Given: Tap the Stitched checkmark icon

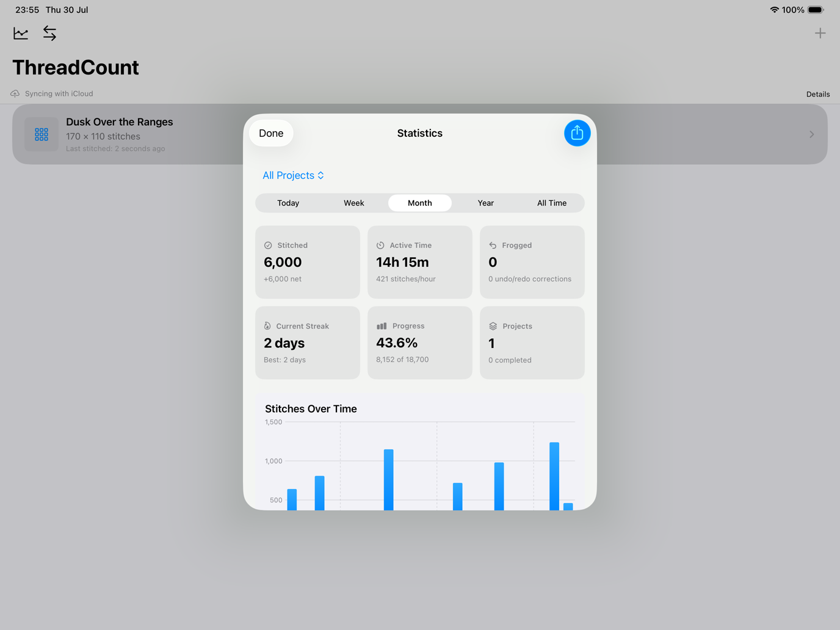Looking at the screenshot, I should [268, 245].
